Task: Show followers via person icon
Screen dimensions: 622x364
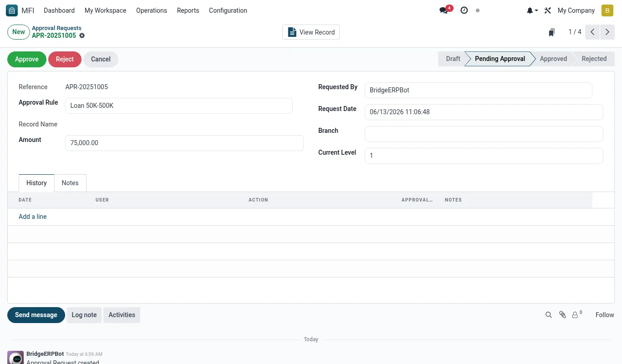Action: [x=577, y=315]
